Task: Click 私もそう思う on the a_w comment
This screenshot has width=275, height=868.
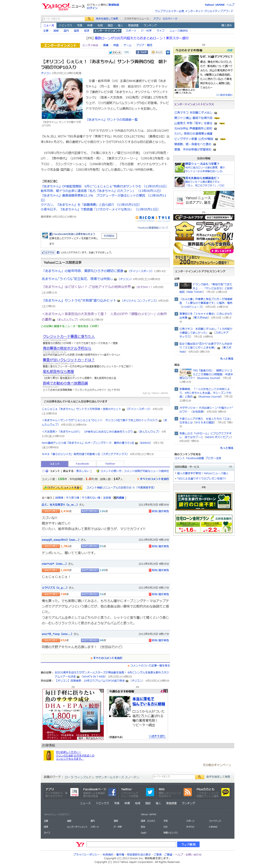Action: [x=51, y=511]
